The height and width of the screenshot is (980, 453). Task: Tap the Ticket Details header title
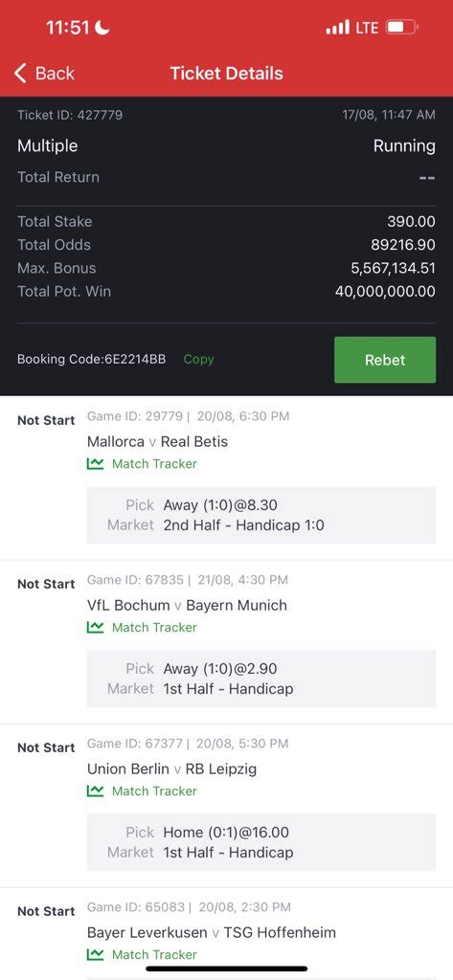pos(226,73)
